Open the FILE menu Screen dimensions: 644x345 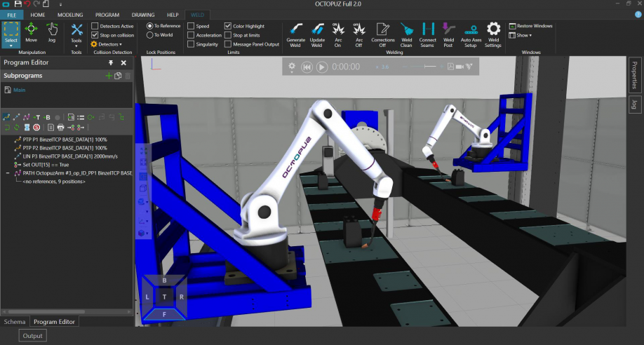12,15
